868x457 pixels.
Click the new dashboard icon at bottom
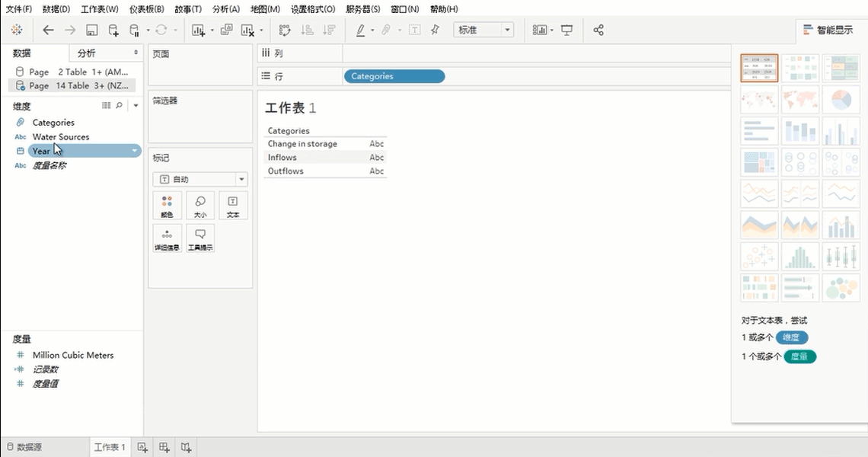(164, 447)
